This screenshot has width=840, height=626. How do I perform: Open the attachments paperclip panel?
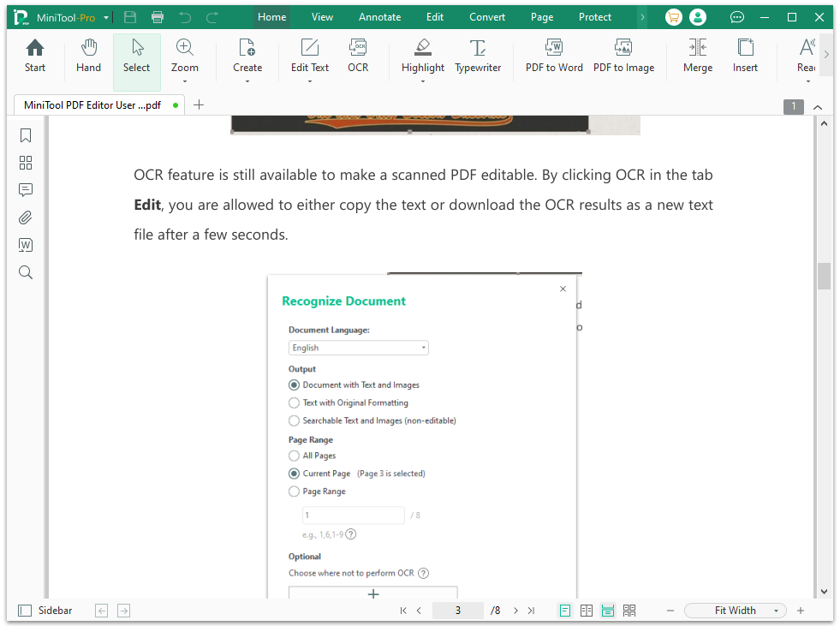click(25, 218)
